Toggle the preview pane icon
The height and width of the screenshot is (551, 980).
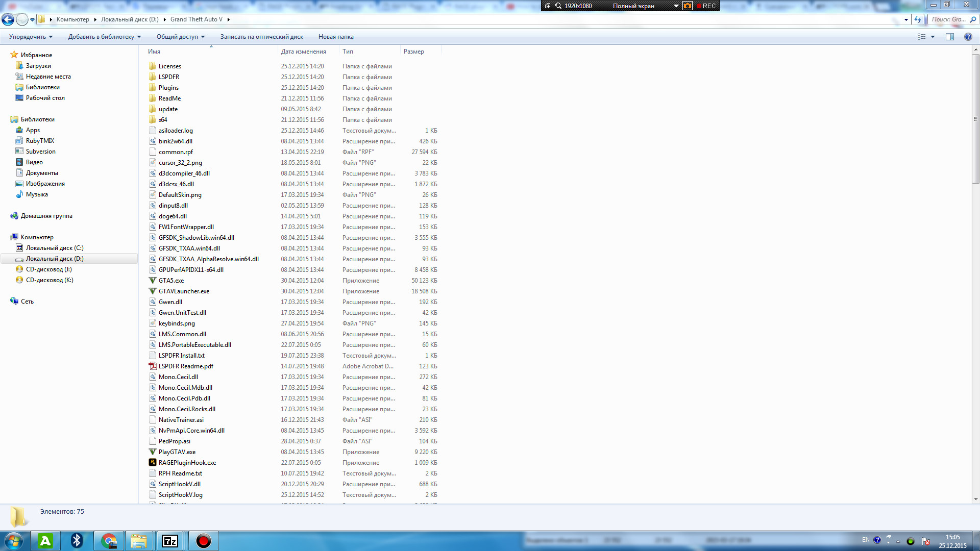(949, 37)
